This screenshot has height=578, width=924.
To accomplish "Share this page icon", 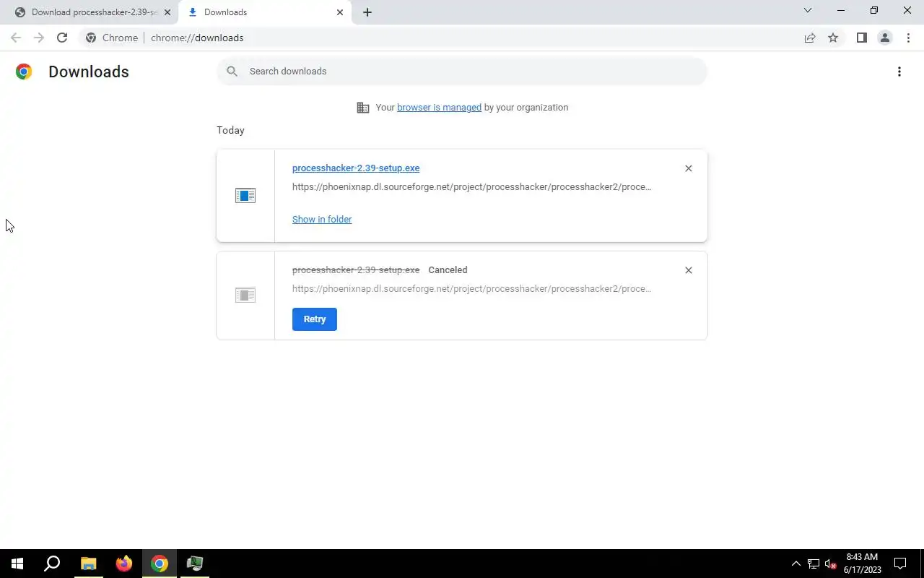I will [x=810, y=38].
